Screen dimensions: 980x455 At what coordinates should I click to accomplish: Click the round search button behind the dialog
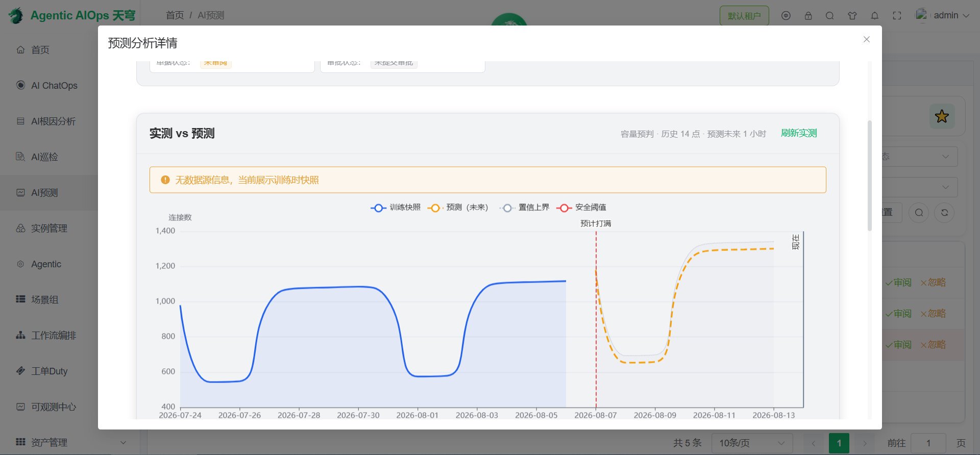[x=919, y=213]
